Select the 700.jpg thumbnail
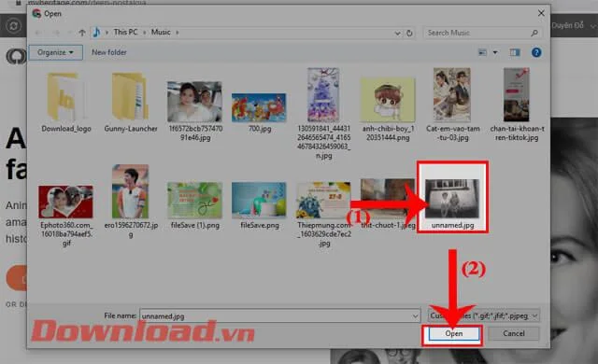Viewport: 598px width, 364px height. tap(259, 107)
